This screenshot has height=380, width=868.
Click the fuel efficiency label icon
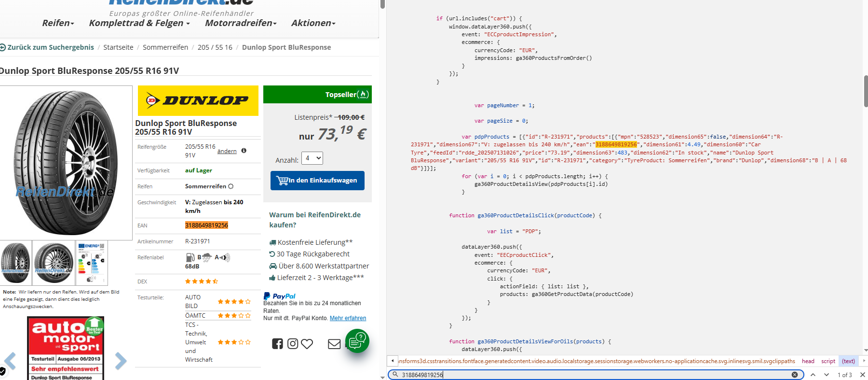coord(190,257)
